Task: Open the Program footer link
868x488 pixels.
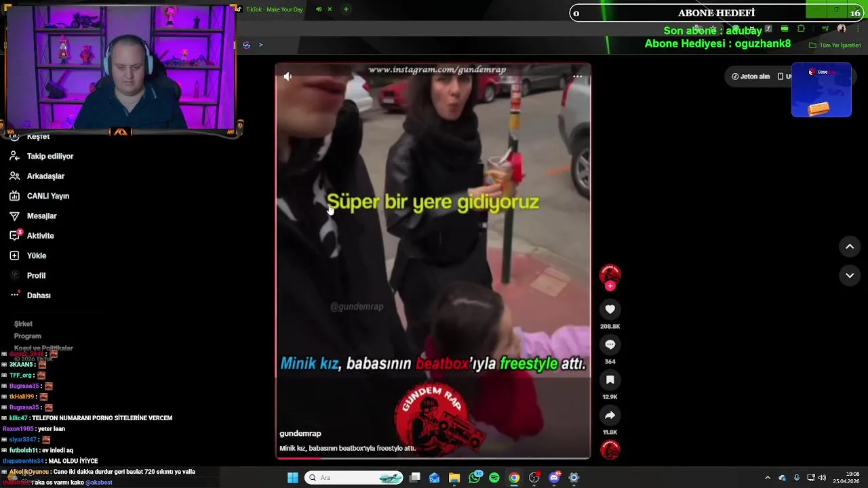Action: coord(28,336)
